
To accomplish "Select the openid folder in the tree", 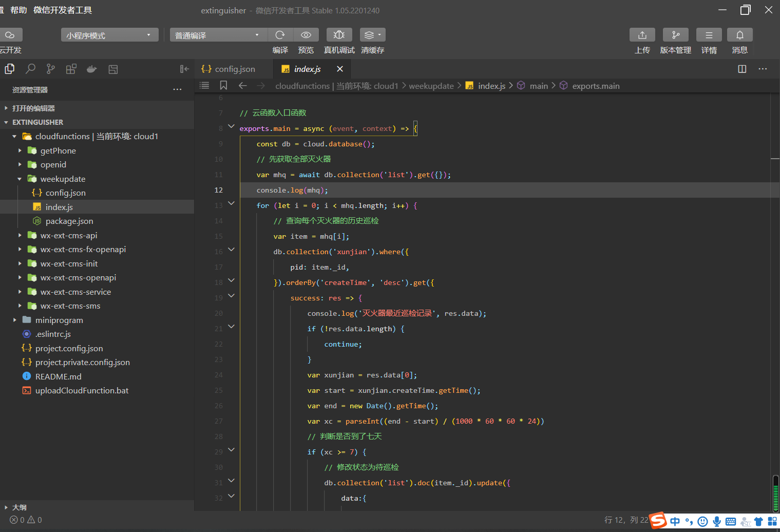I will (53, 164).
